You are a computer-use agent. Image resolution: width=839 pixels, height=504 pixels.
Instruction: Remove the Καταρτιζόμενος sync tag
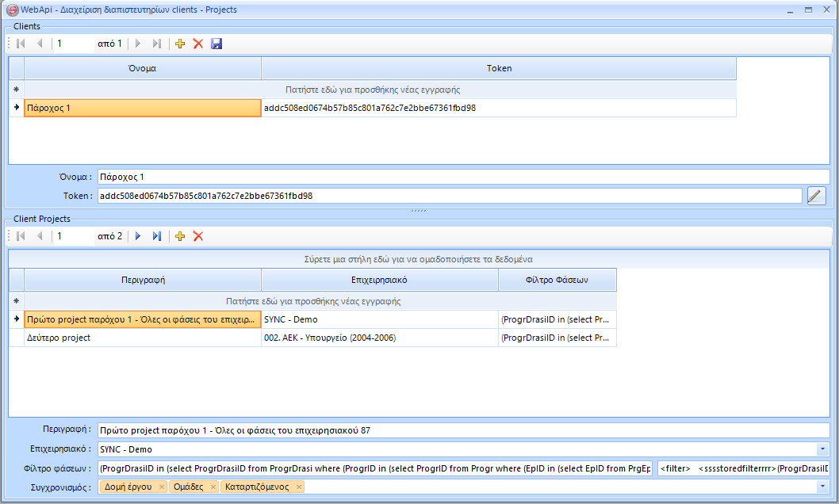299,487
